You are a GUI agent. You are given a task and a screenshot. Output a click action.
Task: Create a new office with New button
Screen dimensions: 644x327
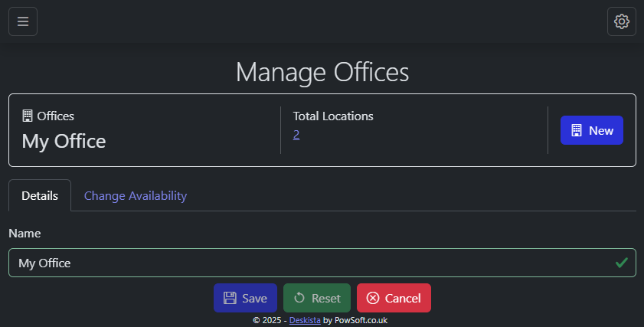pos(591,130)
